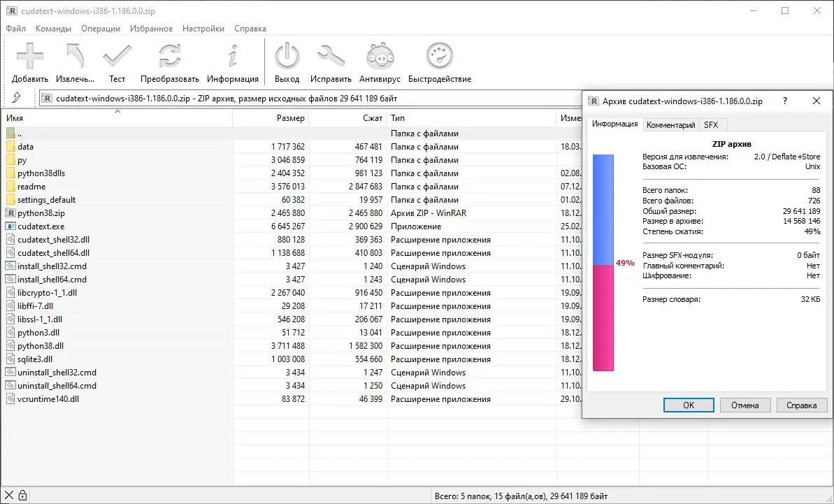The image size is (834, 504).
Task: Select file name libssl-1_1.dll
Action: click(x=40, y=319)
